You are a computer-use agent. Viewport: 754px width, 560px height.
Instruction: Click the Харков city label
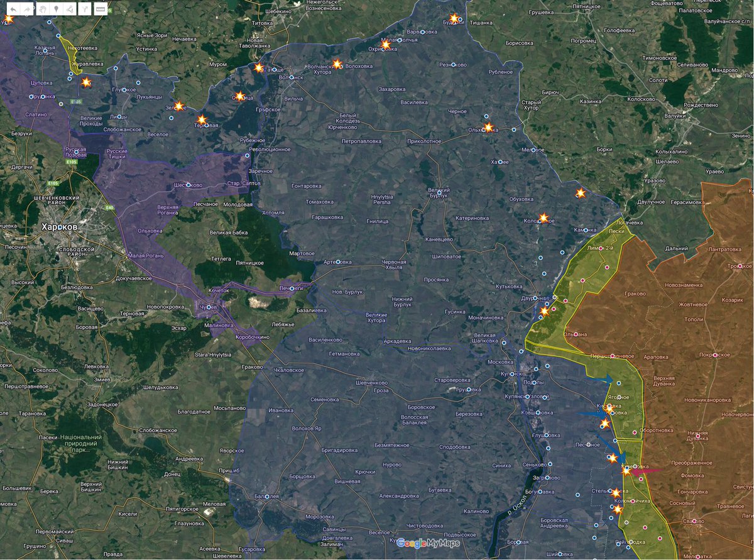[x=59, y=226]
